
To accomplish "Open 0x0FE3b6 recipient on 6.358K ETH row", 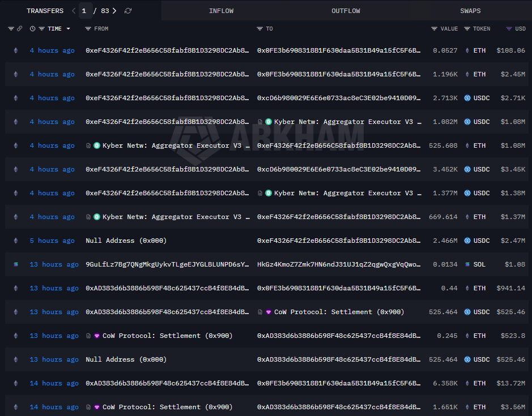I will click(x=339, y=383).
